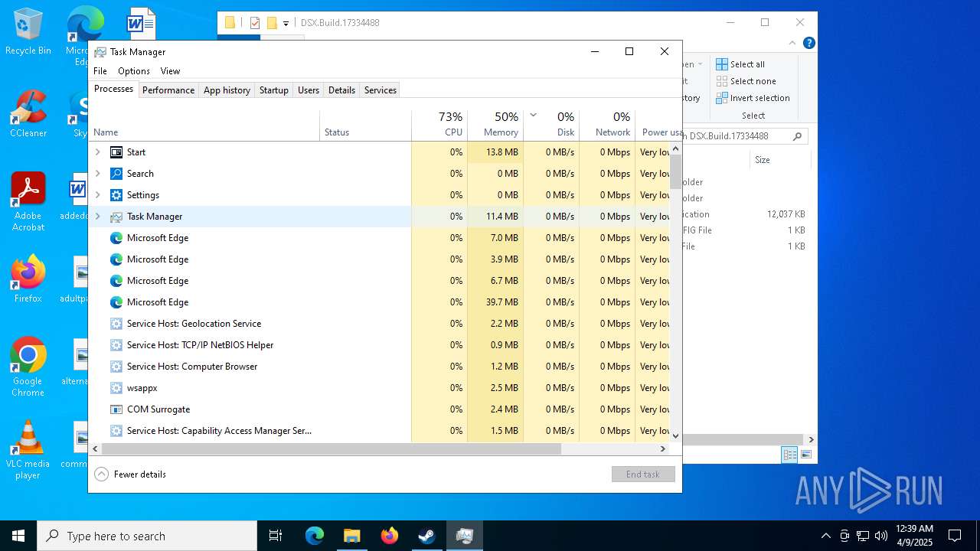Open the Explorer quick access toolbar dropdown
The image size is (980, 551).
pyautogui.click(x=286, y=23)
